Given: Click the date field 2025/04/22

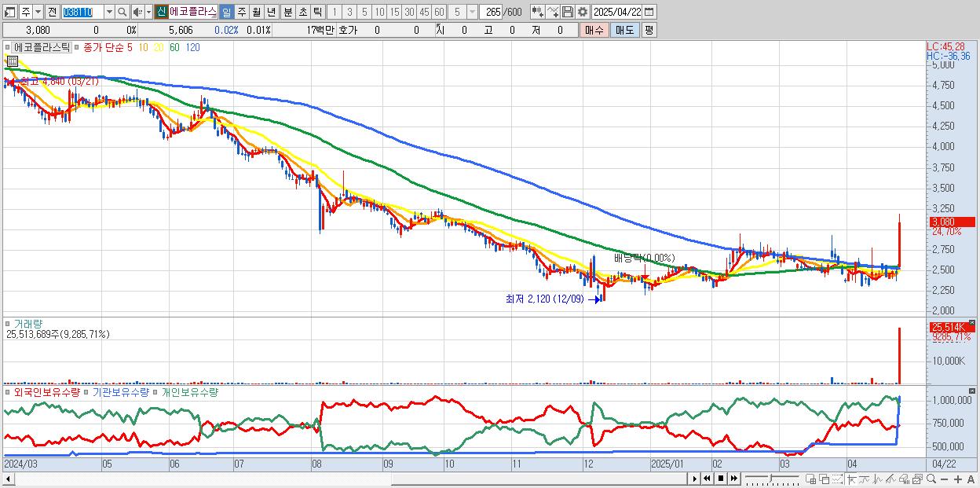Looking at the screenshot, I should (616, 12).
